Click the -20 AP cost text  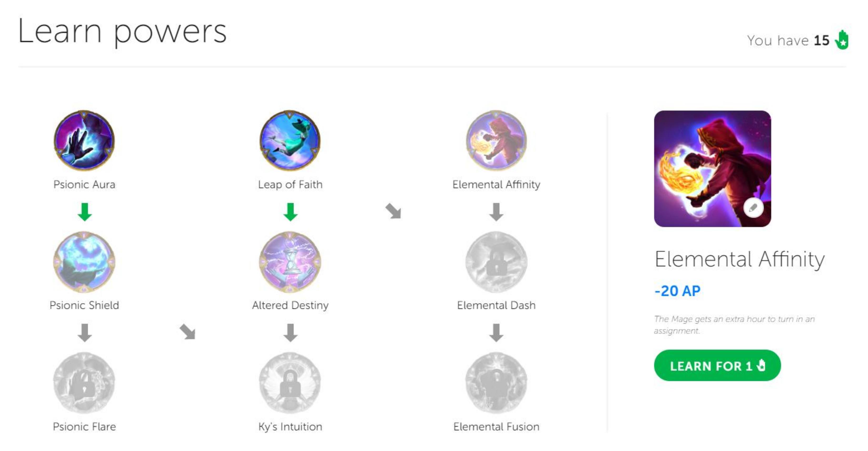point(677,291)
